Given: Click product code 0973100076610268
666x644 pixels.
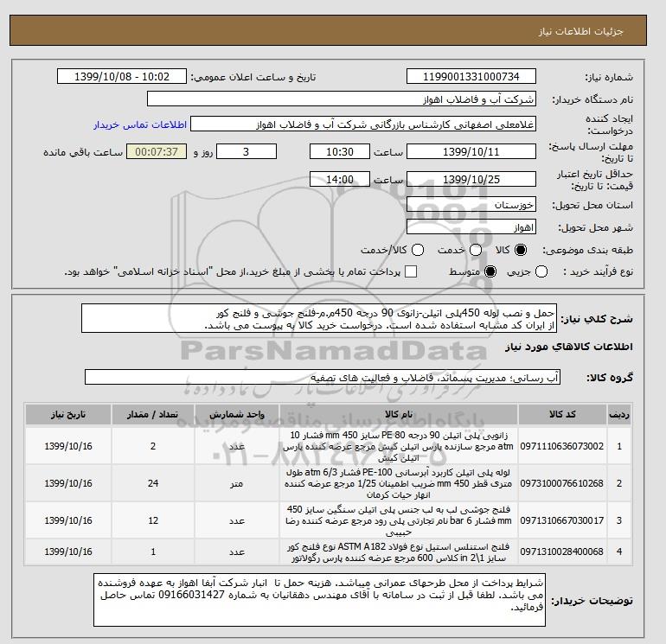Looking at the screenshot, I should (562, 483).
